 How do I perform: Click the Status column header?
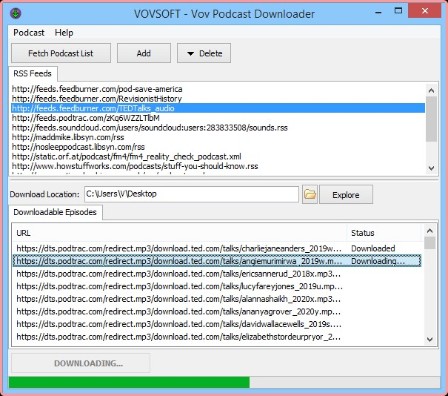click(385, 233)
